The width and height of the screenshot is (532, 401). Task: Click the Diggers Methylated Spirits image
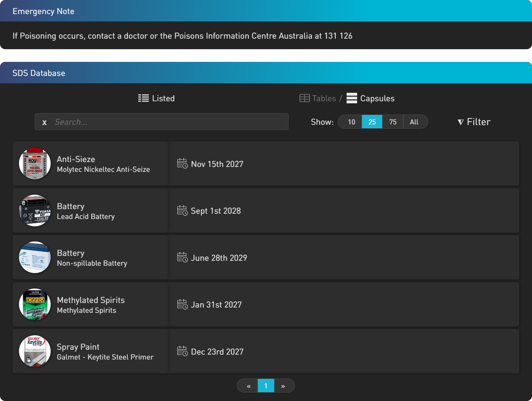pyautogui.click(x=35, y=304)
